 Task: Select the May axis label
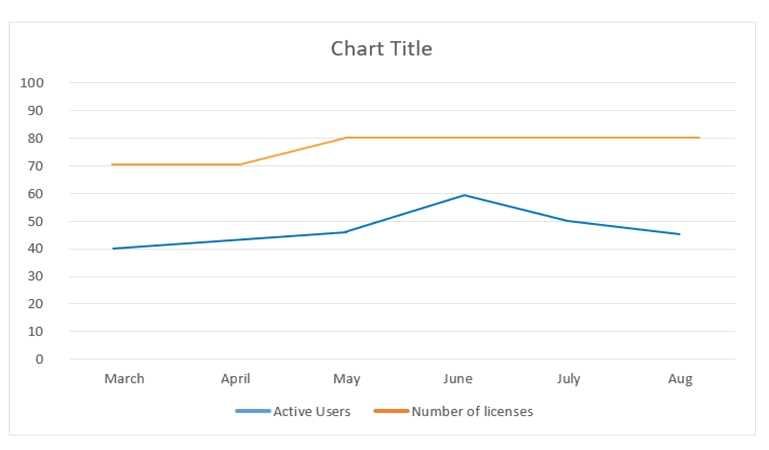pyautogui.click(x=346, y=379)
